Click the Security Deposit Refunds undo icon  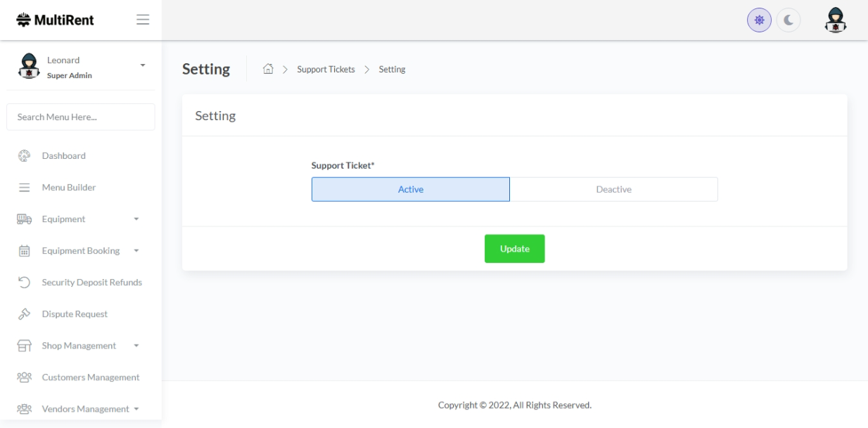(24, 283)
